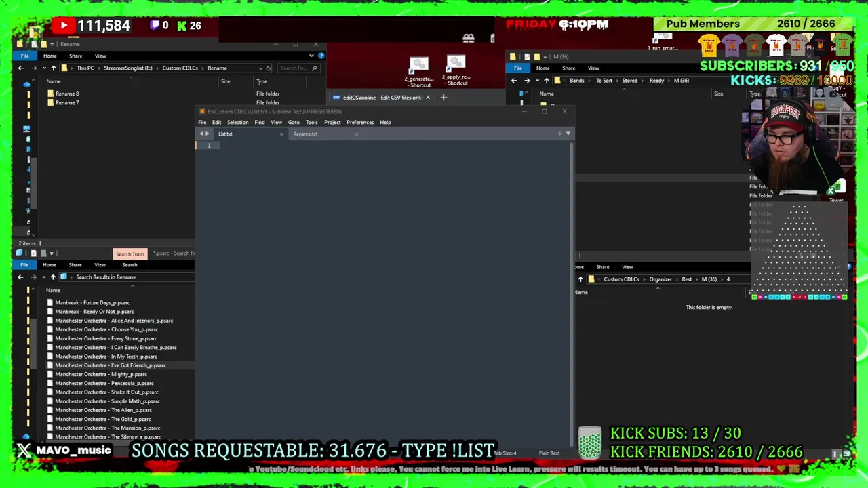Switch to Rename.txt tab in Sublime Text
868x488 pixels.
[305, 134]
